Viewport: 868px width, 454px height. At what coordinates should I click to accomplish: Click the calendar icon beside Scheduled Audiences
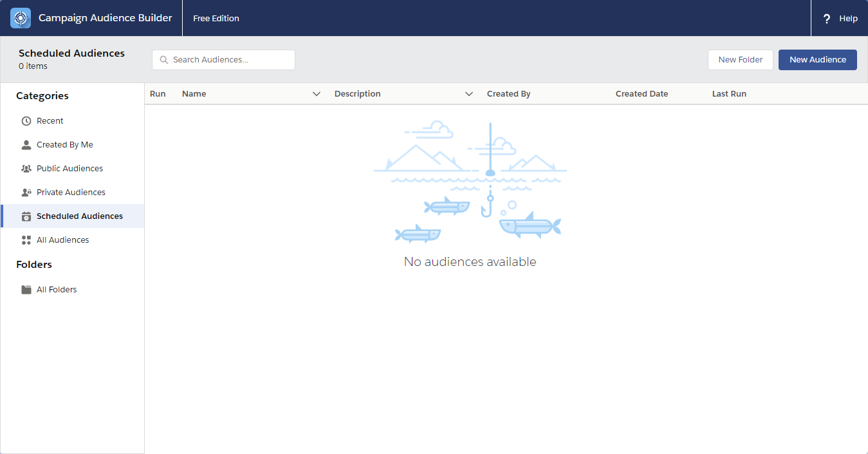click(26, 216)
